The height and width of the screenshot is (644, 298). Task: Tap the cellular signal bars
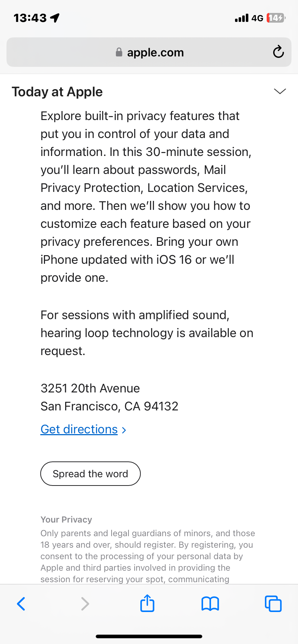click(241, 18)
